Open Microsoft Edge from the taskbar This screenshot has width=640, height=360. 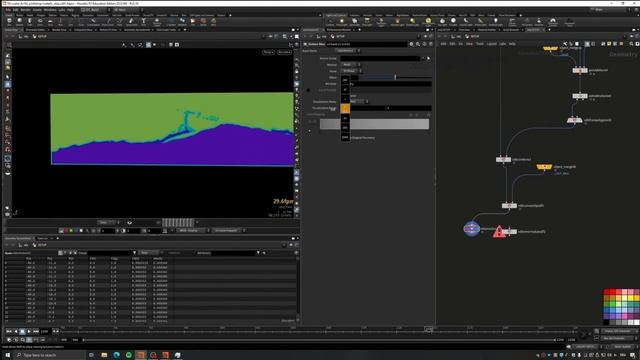[116, 355]
